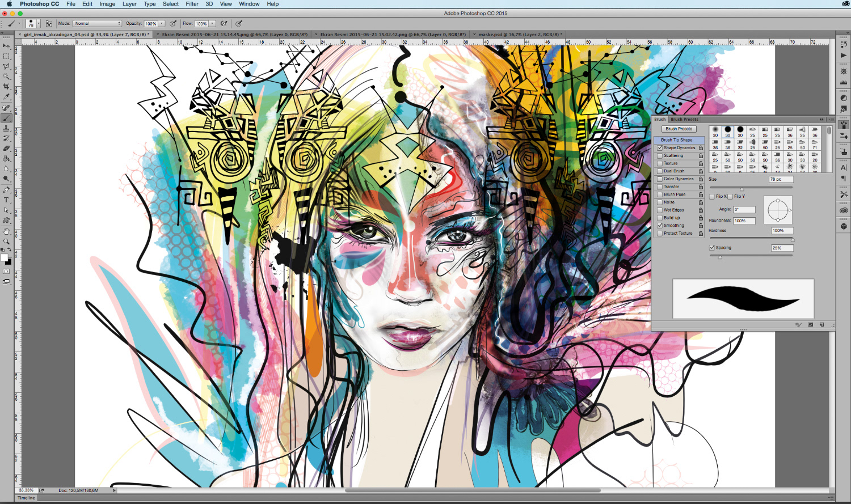The height and width of the screenshot is (504, 851).
Task: Open the blending Mode dropdown
Action: pos(97,23)
